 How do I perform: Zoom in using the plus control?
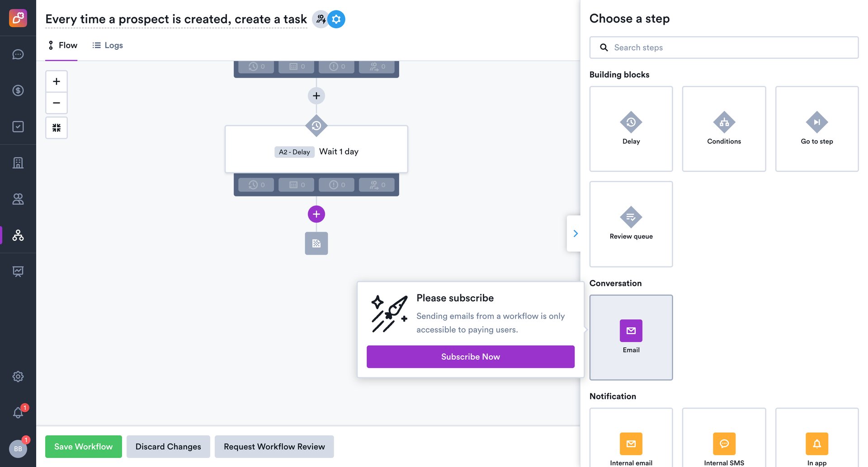[x=56, y=81]
